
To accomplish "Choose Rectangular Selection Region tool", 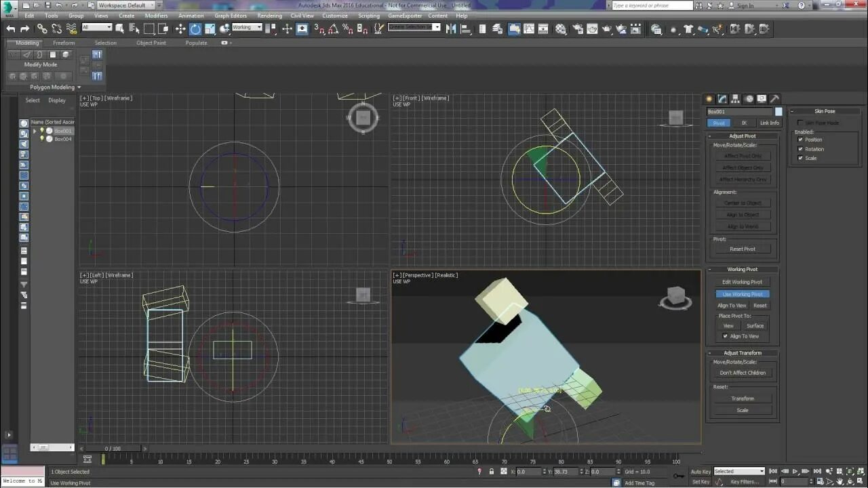I will tap(149, 28).
